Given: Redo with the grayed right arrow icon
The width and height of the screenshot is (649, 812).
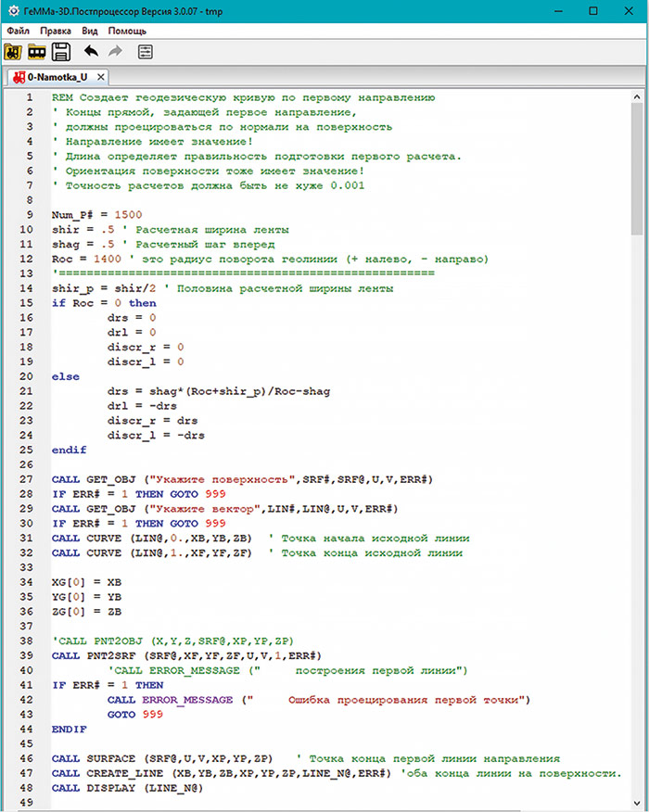Looking at the screenshot, I should click(x=116, y=51).
